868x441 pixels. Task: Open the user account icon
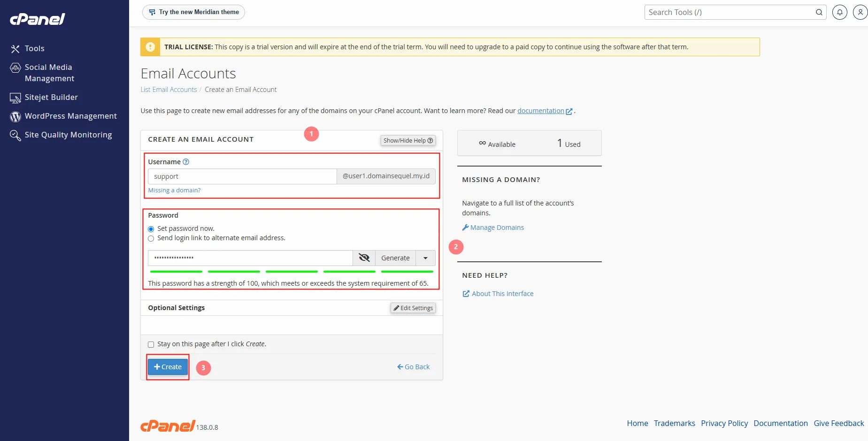[x=860, y=12]
